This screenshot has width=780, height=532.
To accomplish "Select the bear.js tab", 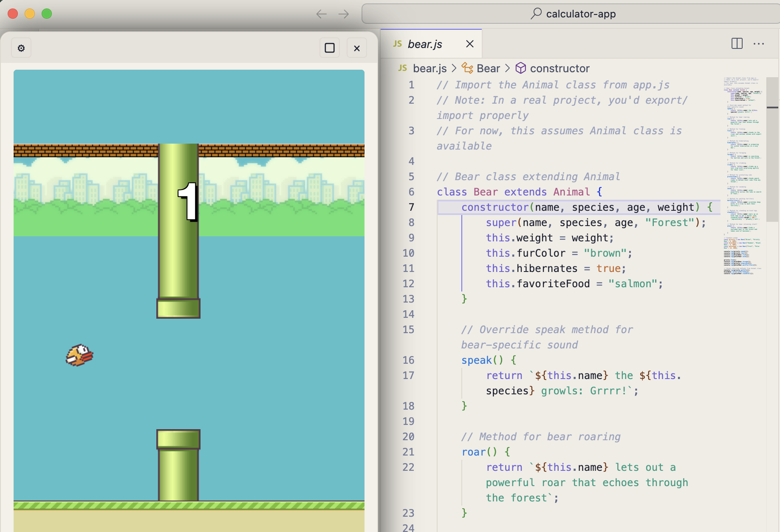I will (431, 44).
